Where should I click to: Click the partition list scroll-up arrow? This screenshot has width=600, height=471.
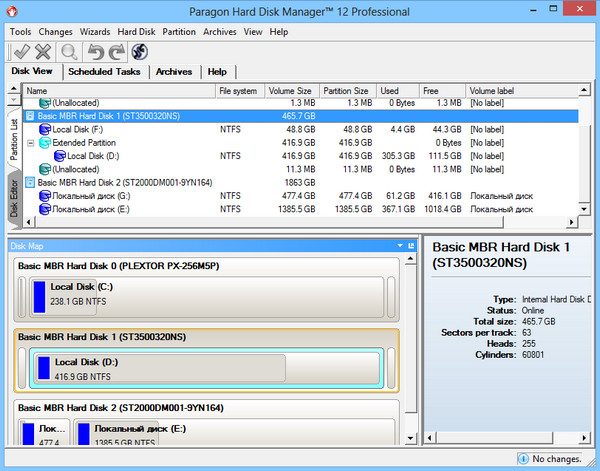coord(584,90)
